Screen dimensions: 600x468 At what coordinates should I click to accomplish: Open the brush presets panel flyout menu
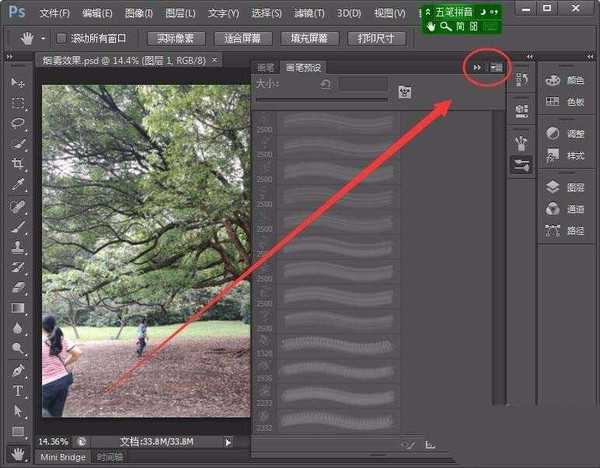pos(496,67)
